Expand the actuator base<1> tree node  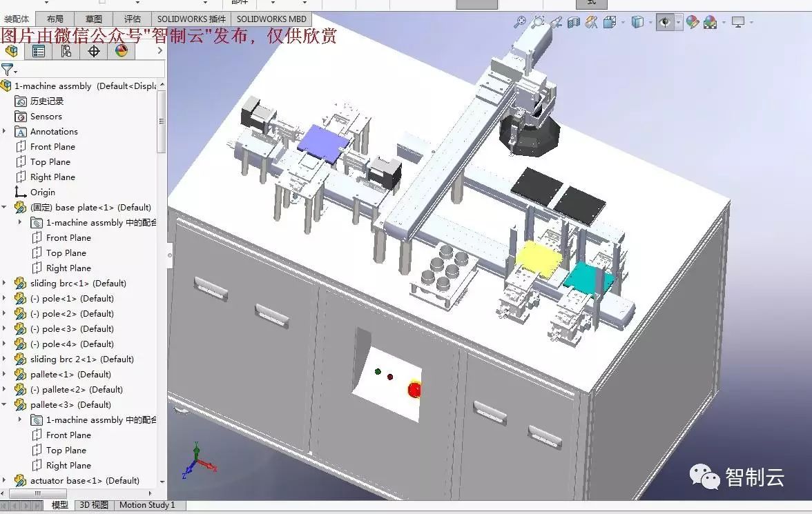(x=4, y=480)
